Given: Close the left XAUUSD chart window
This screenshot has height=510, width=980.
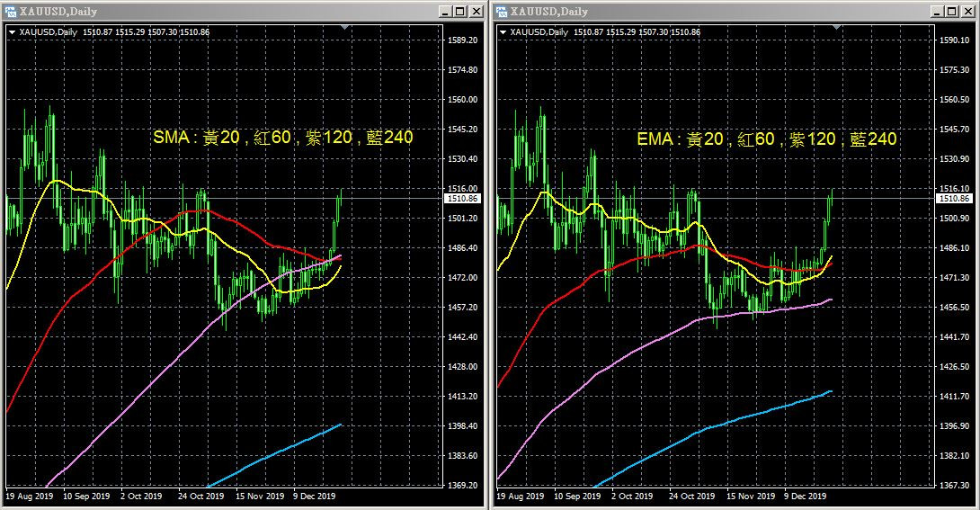Looking at the screenshot, I should point(476,12).
